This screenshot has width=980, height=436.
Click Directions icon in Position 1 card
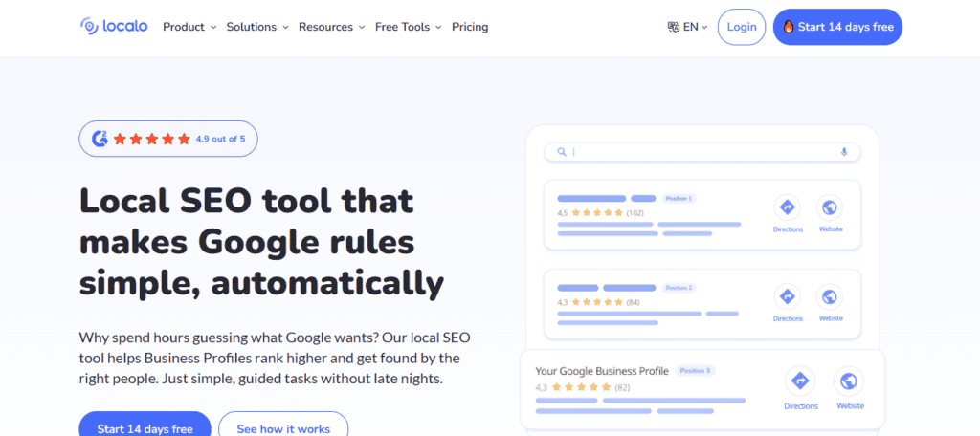(x=788, y=207)
